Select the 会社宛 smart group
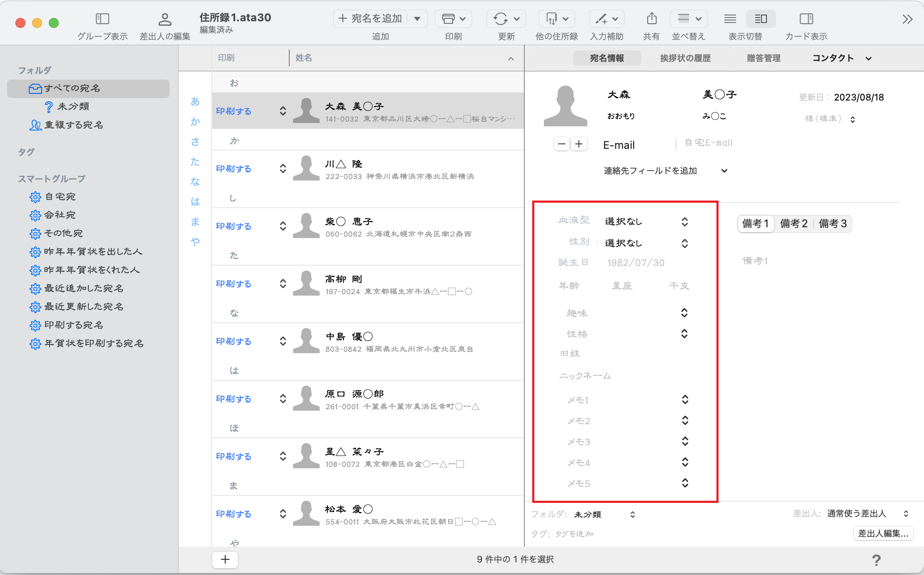This screenshot has height=575, width=924. 60,215
